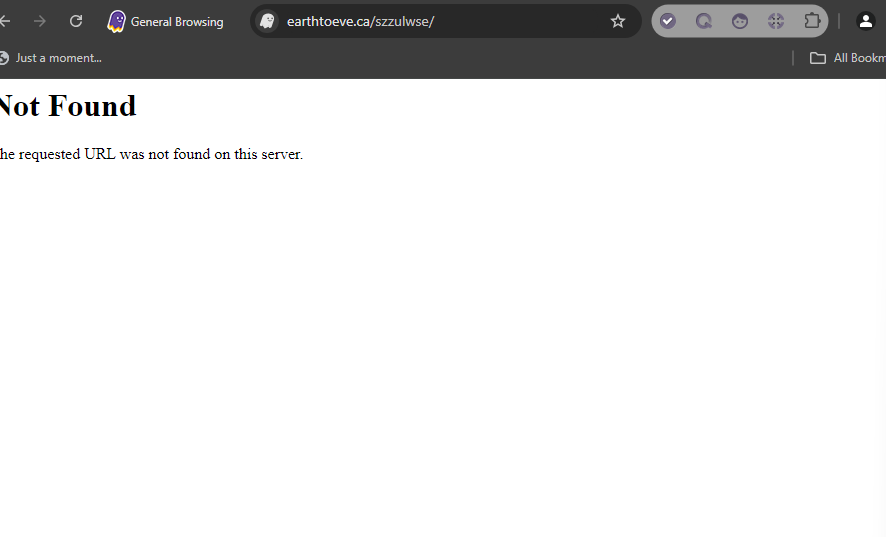Open the Extensions puzzle menu
Image resolution: width=886 pixels, height=537 pixels.
click(812, 21)
